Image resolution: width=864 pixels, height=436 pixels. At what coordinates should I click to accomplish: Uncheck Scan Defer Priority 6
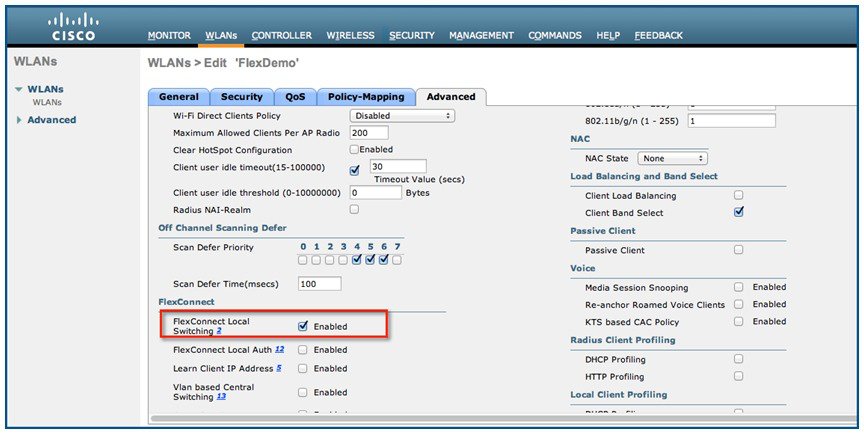pos(384,259)
